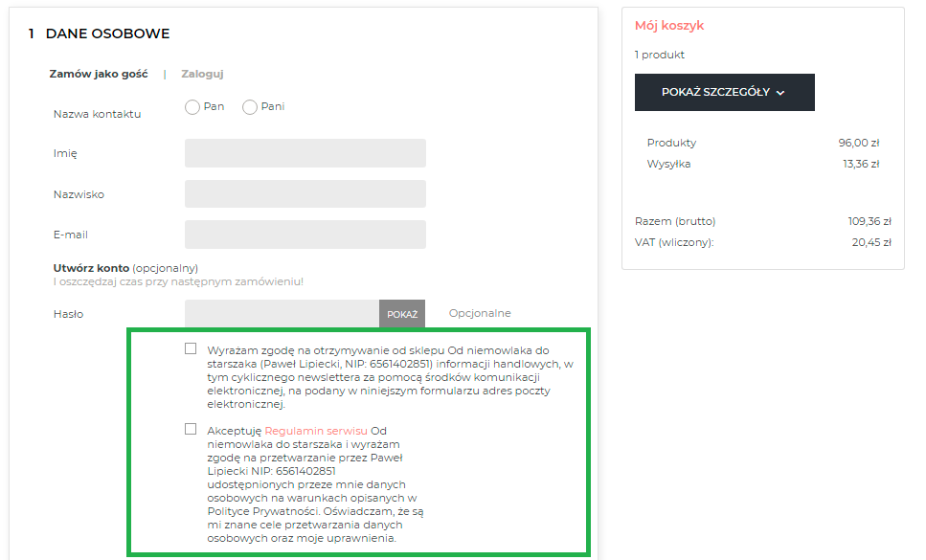926x560 pixels.
Task: Focus the Imię input field
Action: (x=305, y=153)
